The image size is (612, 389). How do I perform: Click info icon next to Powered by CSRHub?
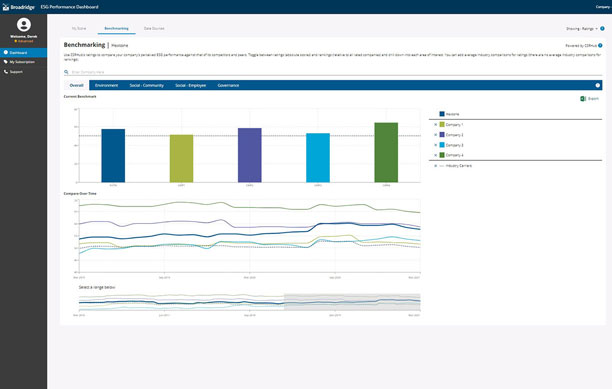tap(600, 46)
